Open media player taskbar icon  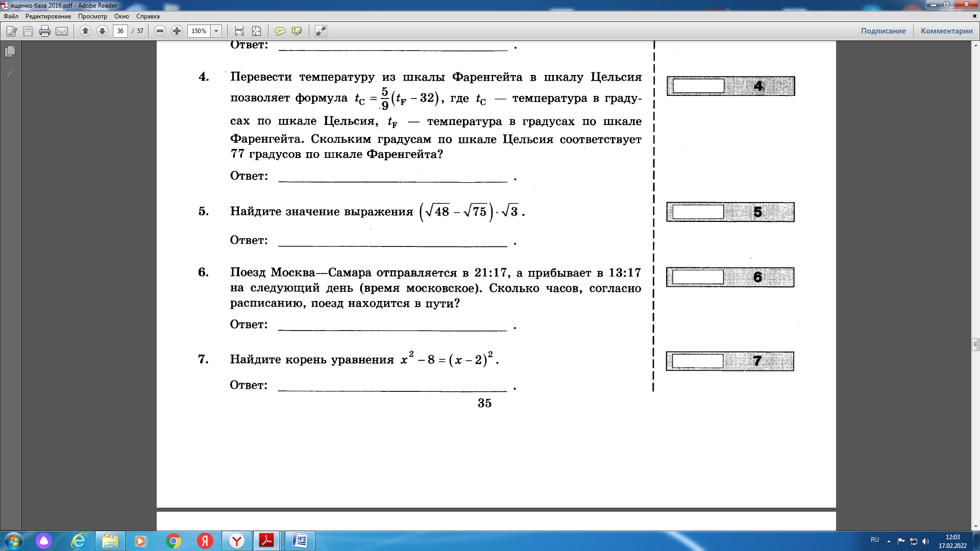[x=140, y=541]
